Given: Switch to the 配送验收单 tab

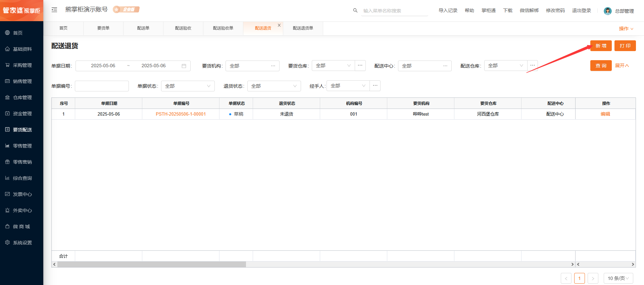Looking at the screenshot, I should point(223,28).
